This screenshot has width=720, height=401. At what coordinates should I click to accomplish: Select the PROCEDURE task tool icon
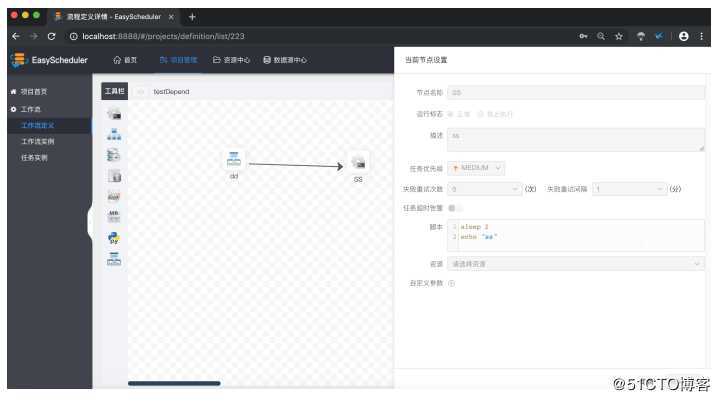click(114, 155)
